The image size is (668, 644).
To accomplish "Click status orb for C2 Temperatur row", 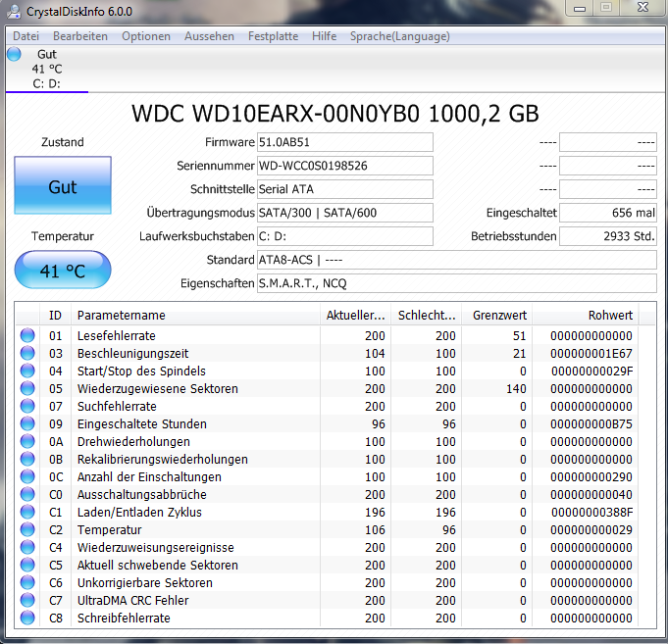I will pyautogui.click(x=27, y=529).
